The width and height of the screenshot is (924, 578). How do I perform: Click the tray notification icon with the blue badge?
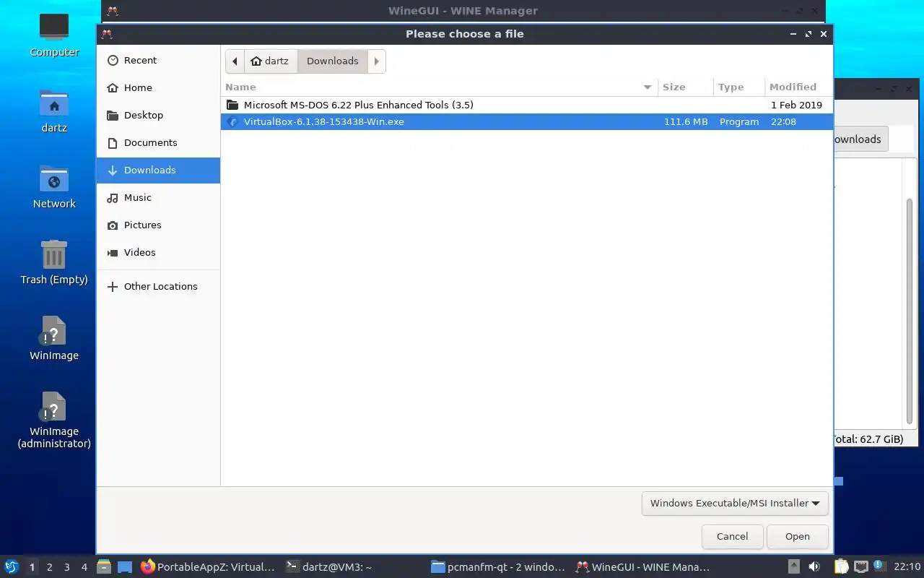879,566
